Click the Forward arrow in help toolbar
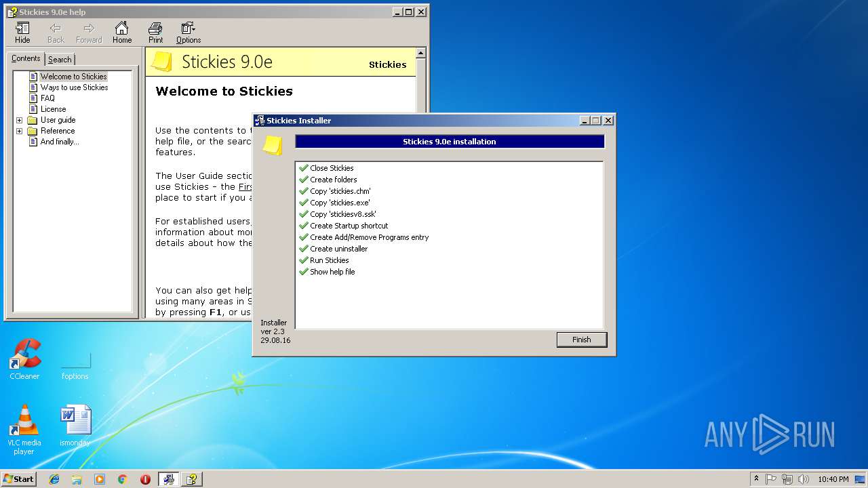The image size is (868, 488). 89,33
